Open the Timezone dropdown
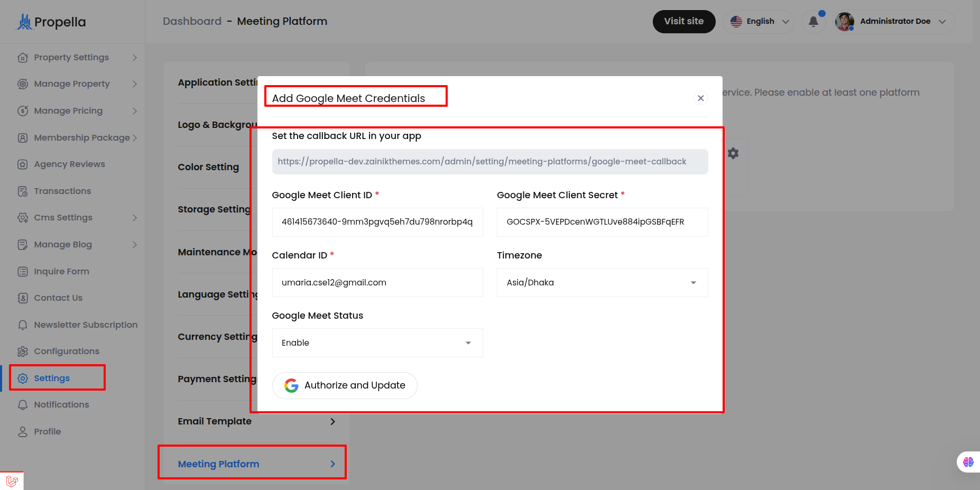The height and width of the screenshot is (490, 980). [602, 282]
